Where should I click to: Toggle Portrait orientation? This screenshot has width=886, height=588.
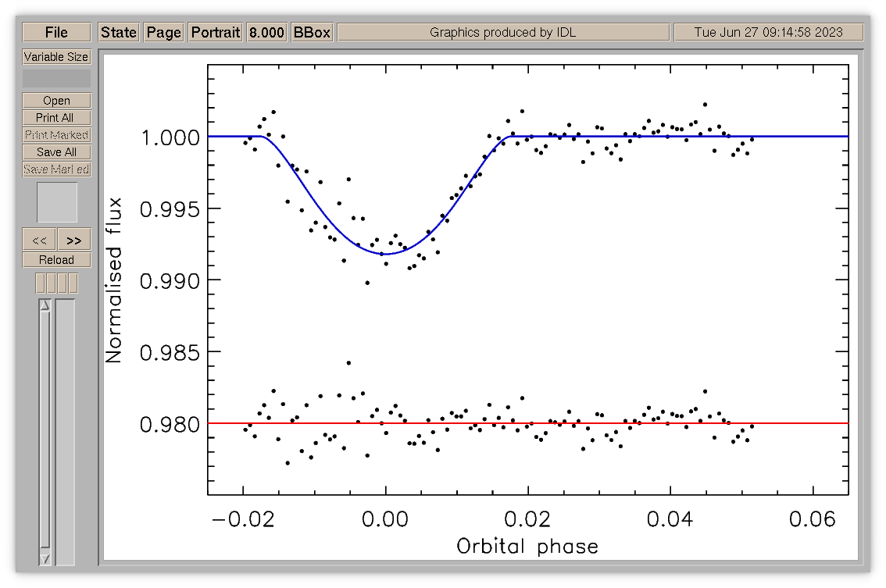click(x=216, y=32)
